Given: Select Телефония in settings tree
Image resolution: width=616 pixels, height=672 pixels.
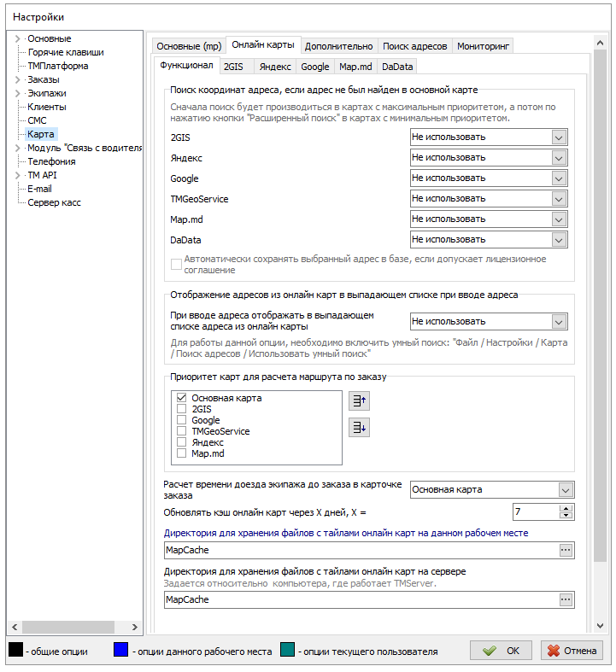Looking at the screenshot, I should coord(51,161).
